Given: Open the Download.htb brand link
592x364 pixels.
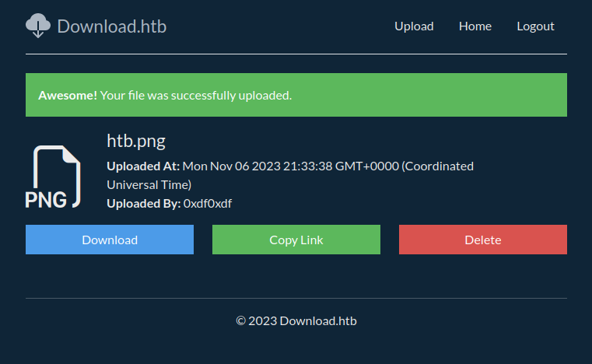Looking at the screenshot, I should pyautogui.click(x=111, y=26).
